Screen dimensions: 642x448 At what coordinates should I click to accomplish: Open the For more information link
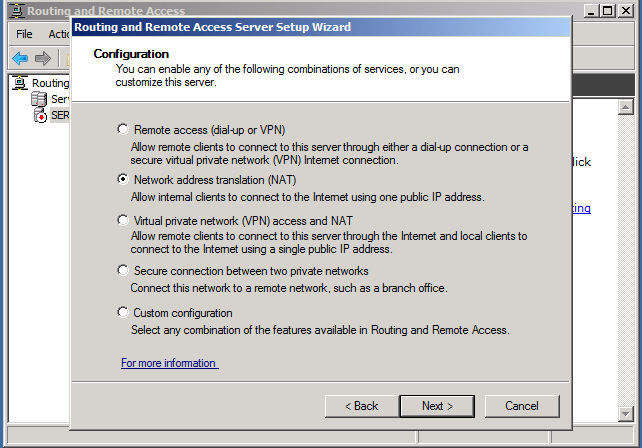pos(170,363)
